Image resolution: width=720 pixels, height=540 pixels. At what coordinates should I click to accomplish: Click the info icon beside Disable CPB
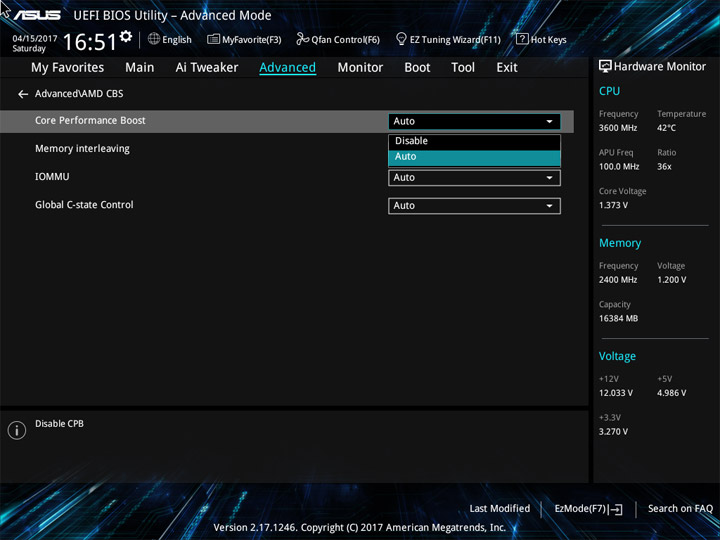[17, 430]
